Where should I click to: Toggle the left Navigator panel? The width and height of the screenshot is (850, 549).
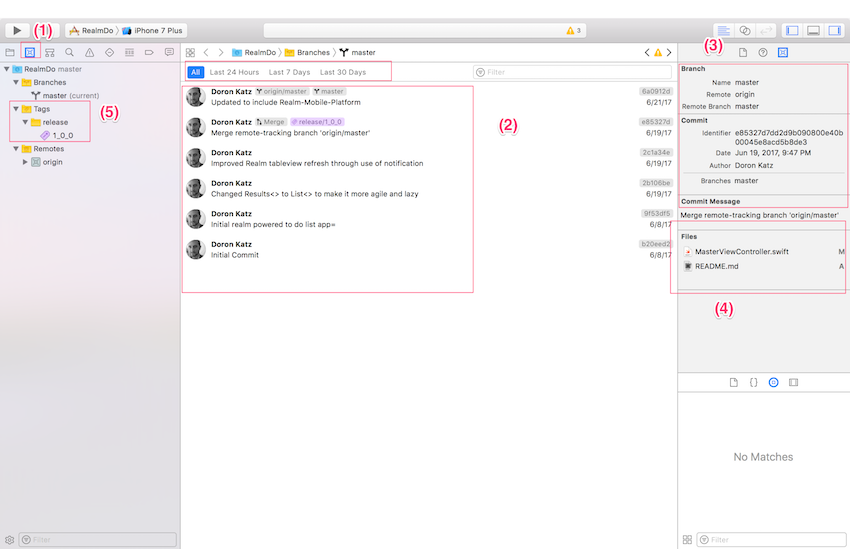coord(793,30)
